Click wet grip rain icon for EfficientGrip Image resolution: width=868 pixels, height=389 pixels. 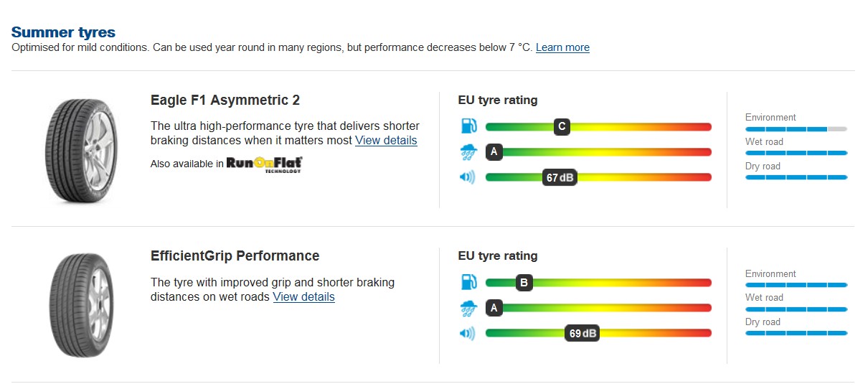click(x=468, y=308)
